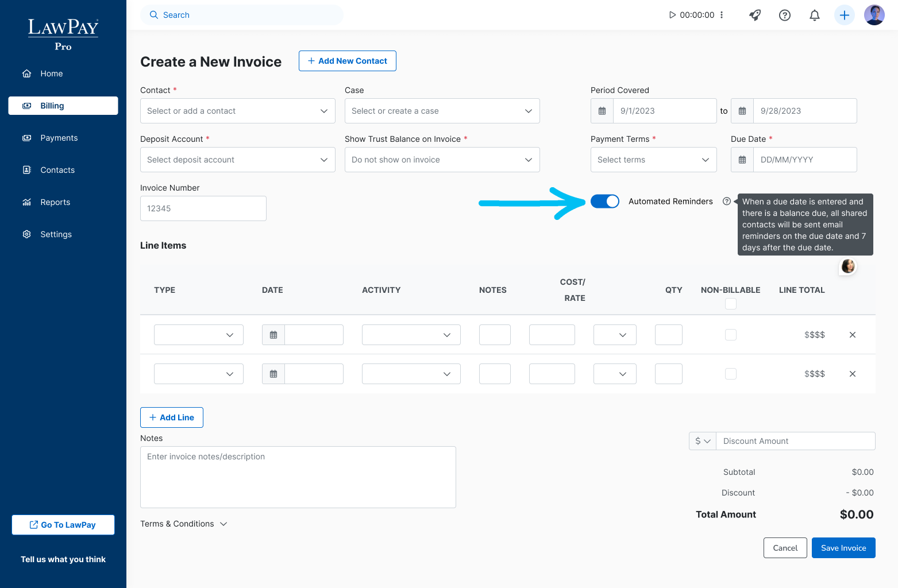This screenshot has height=588, width=898.
Task: Expand the Payment Terms dropdown
Action: click(x=653, y=159)
